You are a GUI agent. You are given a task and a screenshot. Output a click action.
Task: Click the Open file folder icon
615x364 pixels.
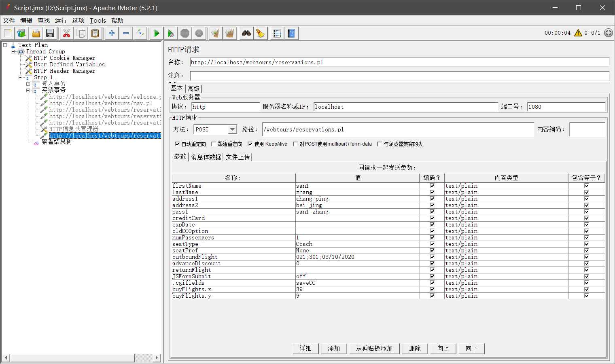pos(36,33)
